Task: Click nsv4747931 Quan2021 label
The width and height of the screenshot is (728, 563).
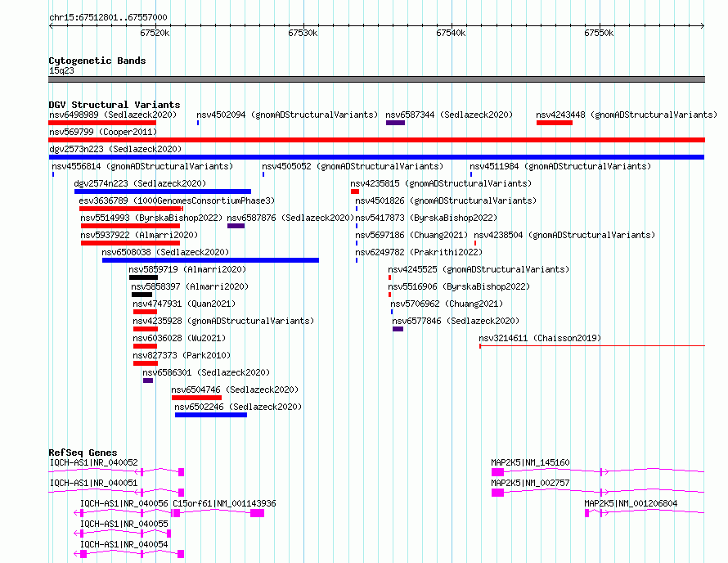Action: coord(184,304)
